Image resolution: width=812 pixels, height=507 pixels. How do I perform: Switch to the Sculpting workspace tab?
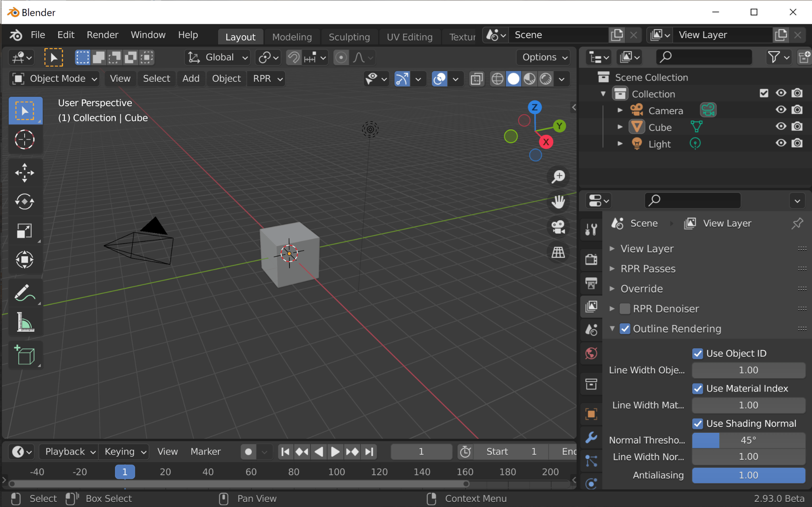pyautogui.click(x=349, y=36)
